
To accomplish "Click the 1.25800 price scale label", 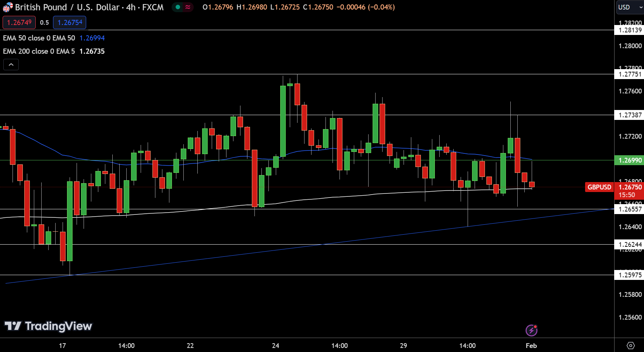I will click(x=630, y=295).
